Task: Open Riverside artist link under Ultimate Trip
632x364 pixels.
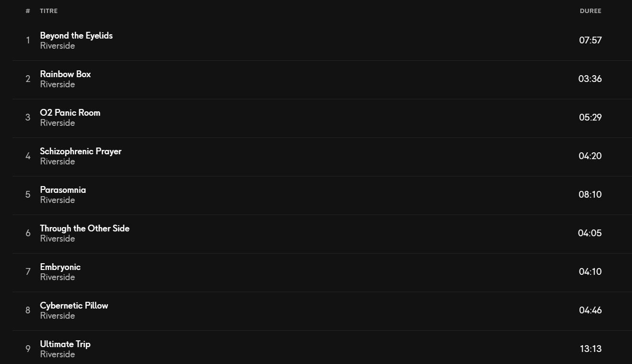Action: [x=57, y=354]
